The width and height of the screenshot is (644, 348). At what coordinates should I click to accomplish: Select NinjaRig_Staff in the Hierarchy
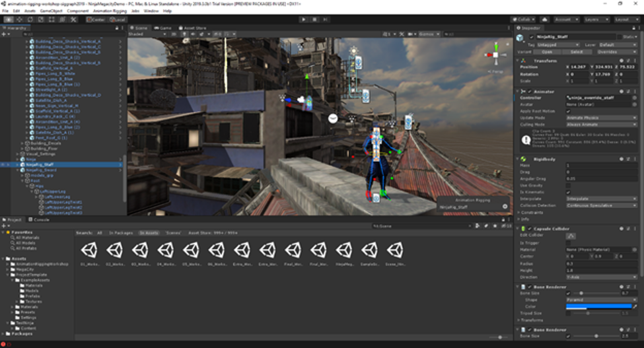coord(40,164)
